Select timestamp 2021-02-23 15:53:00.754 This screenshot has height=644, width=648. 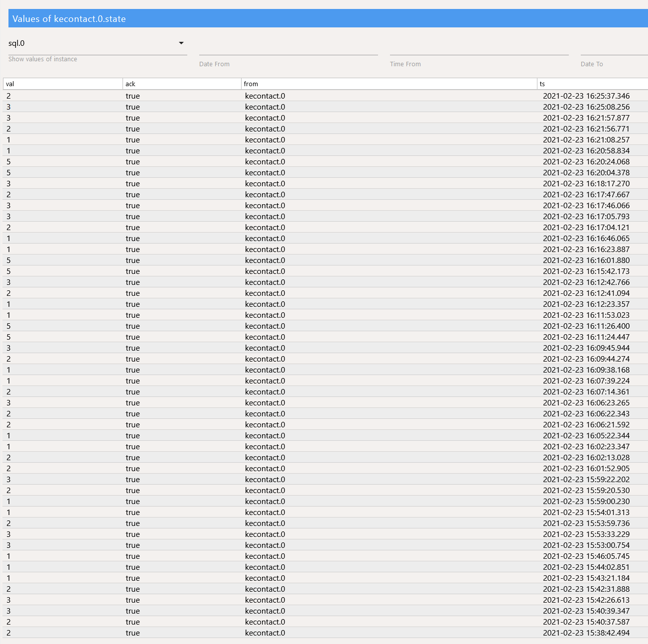pyautogui.click(x=586, y=545)
